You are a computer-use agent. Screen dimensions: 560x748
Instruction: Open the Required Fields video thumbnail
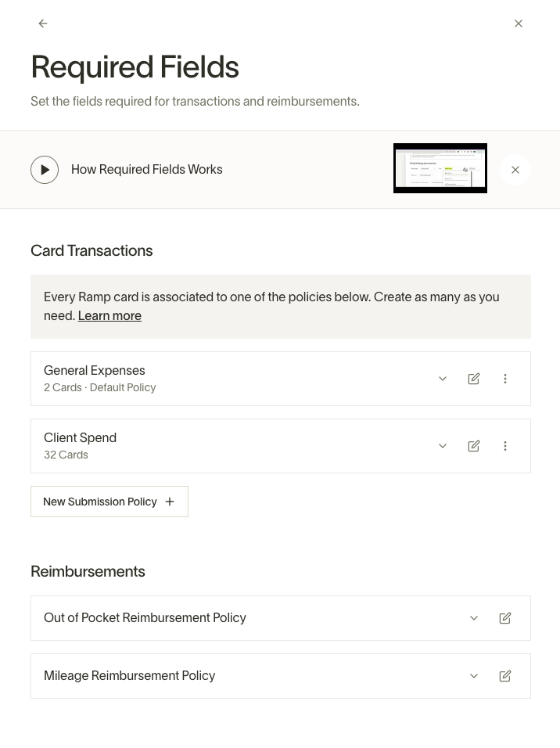tap(440, 168)
